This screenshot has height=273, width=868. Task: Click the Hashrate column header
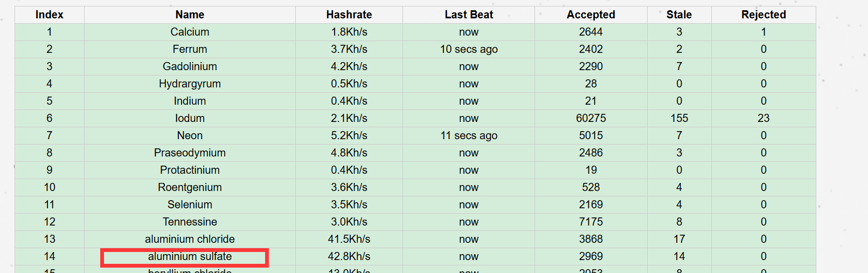[x=349, y=15]
